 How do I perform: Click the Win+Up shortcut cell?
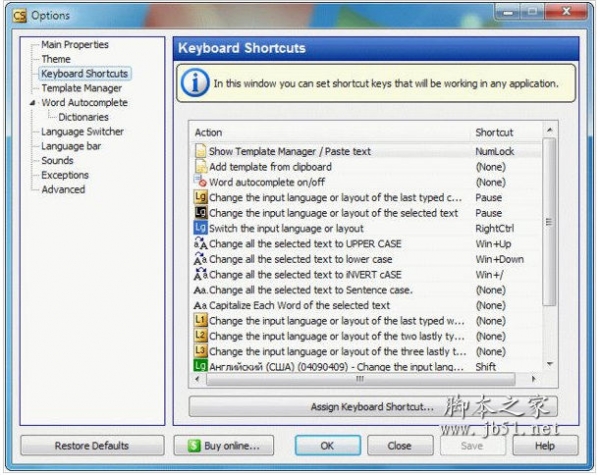pos(493,244)
